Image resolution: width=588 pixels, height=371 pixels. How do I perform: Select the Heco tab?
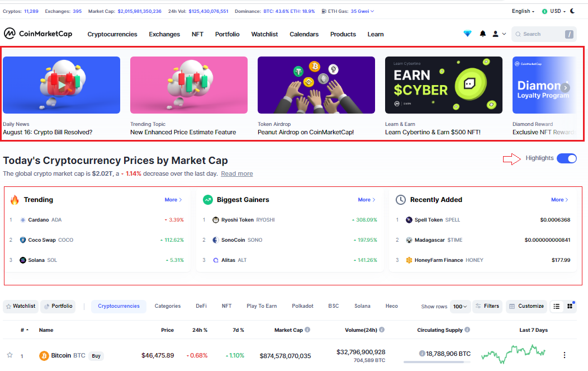391,307
